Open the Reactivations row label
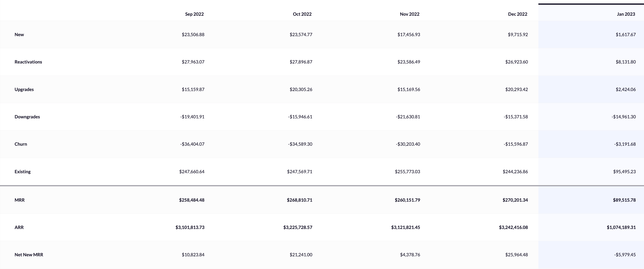The height and width of the screenshot is (269, 644). 28,62
